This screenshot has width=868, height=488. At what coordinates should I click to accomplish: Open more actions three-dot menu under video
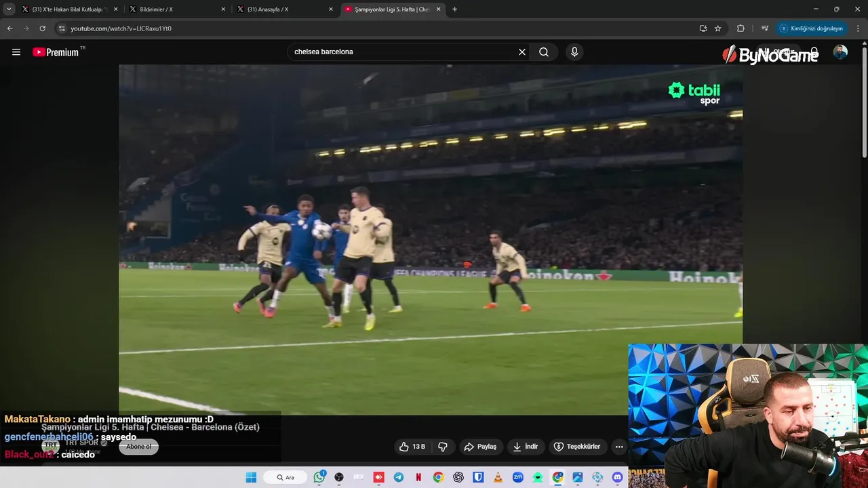(618, 447)
